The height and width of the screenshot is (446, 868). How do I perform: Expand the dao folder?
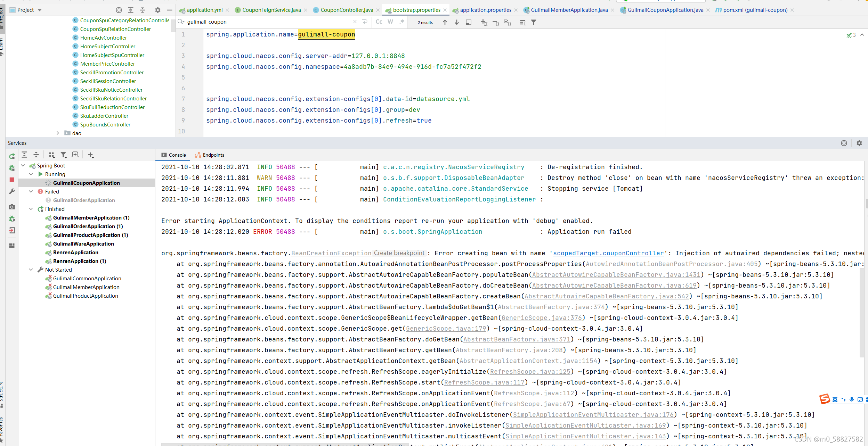point(58,133)
